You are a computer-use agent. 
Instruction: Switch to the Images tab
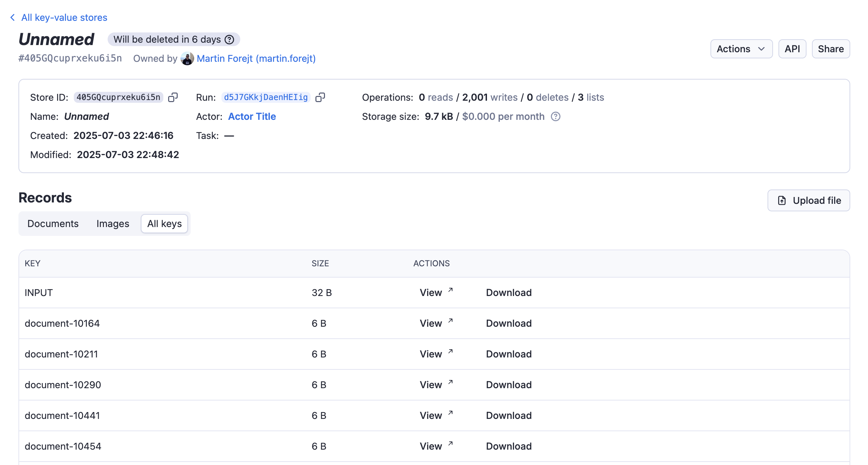pyautogui.click(x=113, y=224)
